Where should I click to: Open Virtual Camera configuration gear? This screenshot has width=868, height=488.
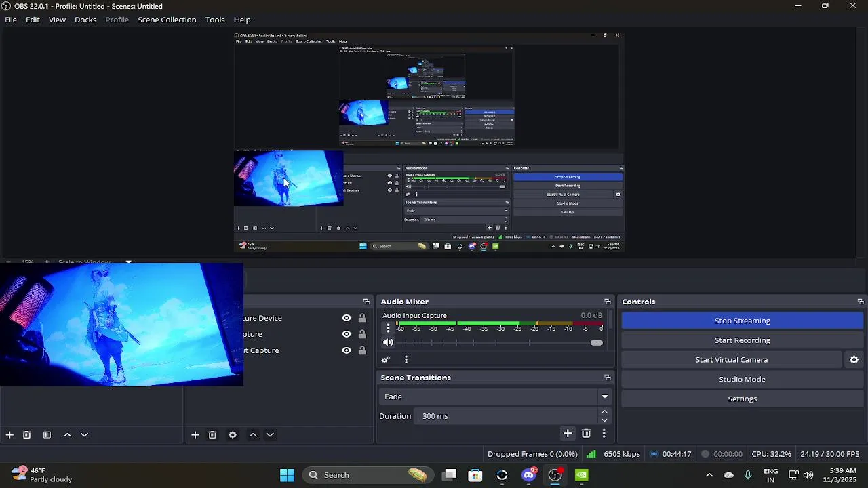pos(854,360)
